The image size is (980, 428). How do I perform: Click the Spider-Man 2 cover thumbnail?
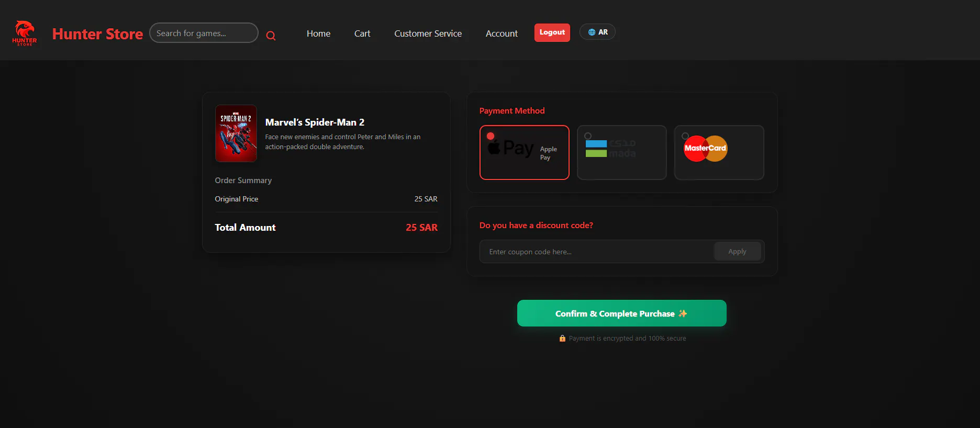[x=236, y=133]
